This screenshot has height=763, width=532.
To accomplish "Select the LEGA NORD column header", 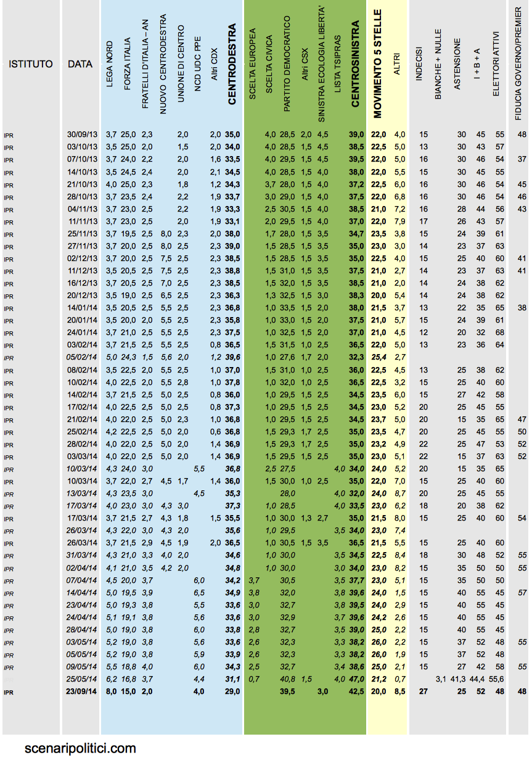I will [x=110, y=63].
